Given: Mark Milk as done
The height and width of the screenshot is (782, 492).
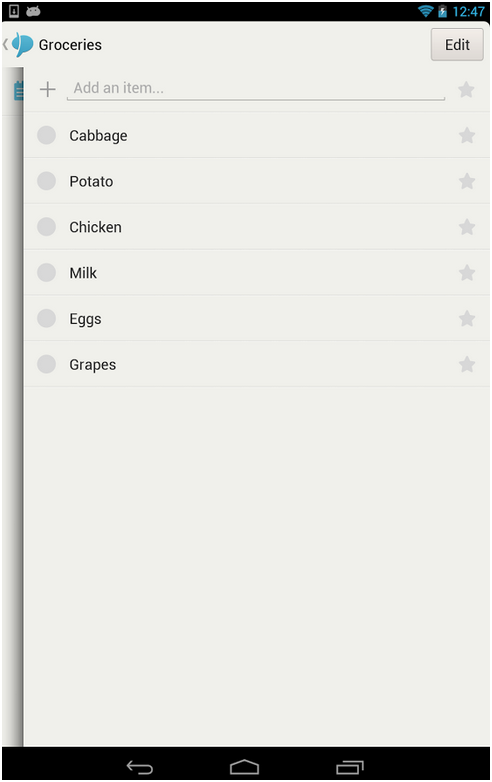Looking at the screenshot, I should 46,273.
